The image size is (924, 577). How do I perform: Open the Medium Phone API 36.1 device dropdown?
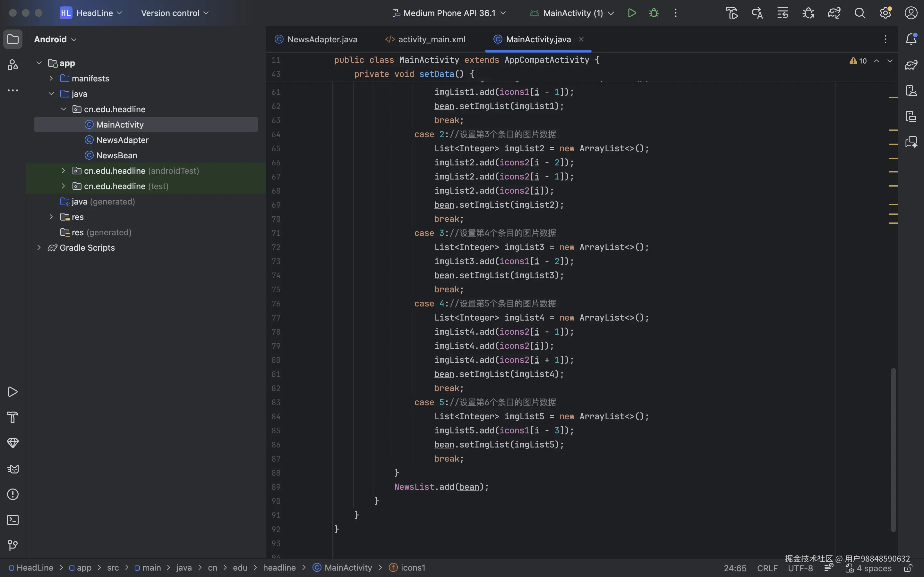pos(449,13)
